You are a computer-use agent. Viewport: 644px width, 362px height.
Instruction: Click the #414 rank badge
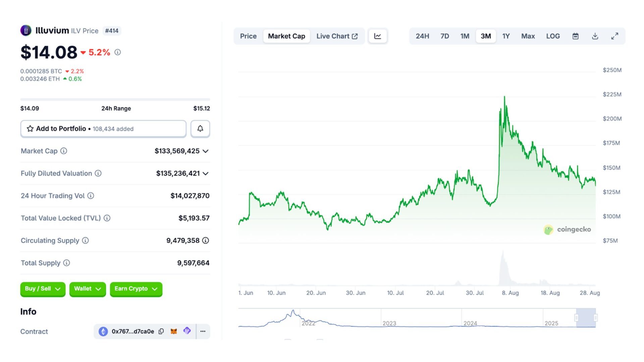(112, 31)
